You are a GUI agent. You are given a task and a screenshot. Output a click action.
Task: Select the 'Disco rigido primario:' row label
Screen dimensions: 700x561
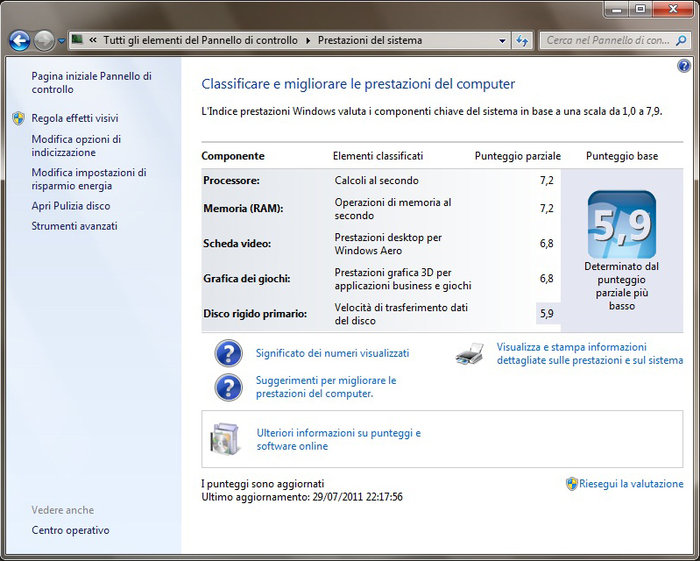point(255,314)
